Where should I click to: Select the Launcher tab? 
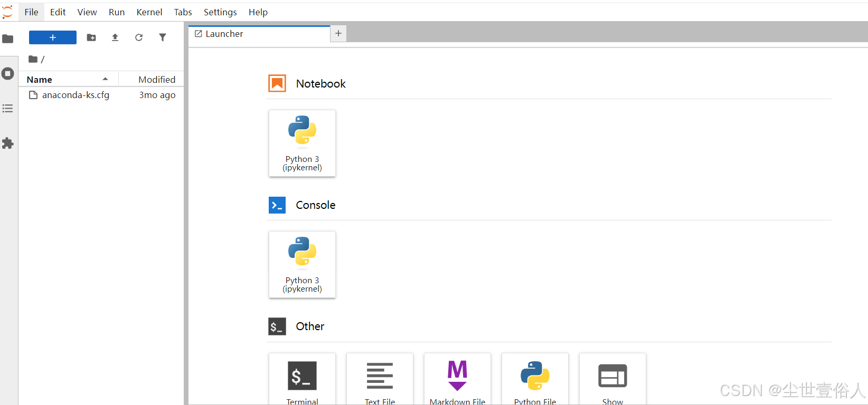coord(259,34)
